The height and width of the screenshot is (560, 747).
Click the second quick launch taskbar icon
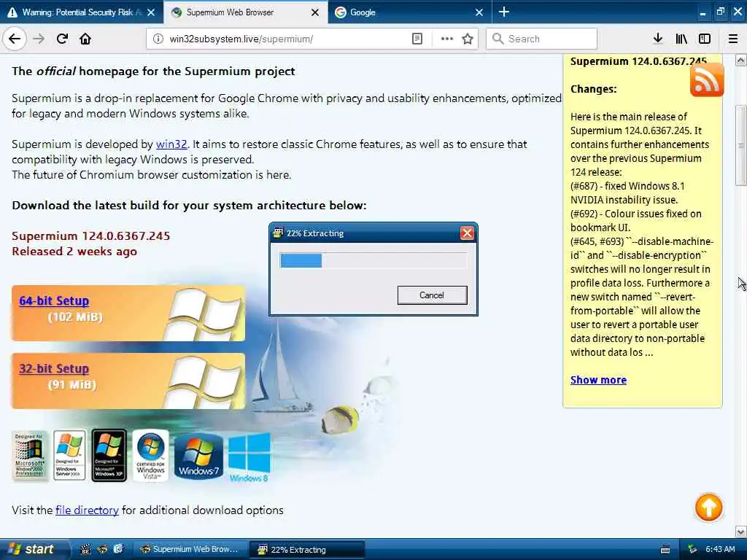tap(102, 550)
